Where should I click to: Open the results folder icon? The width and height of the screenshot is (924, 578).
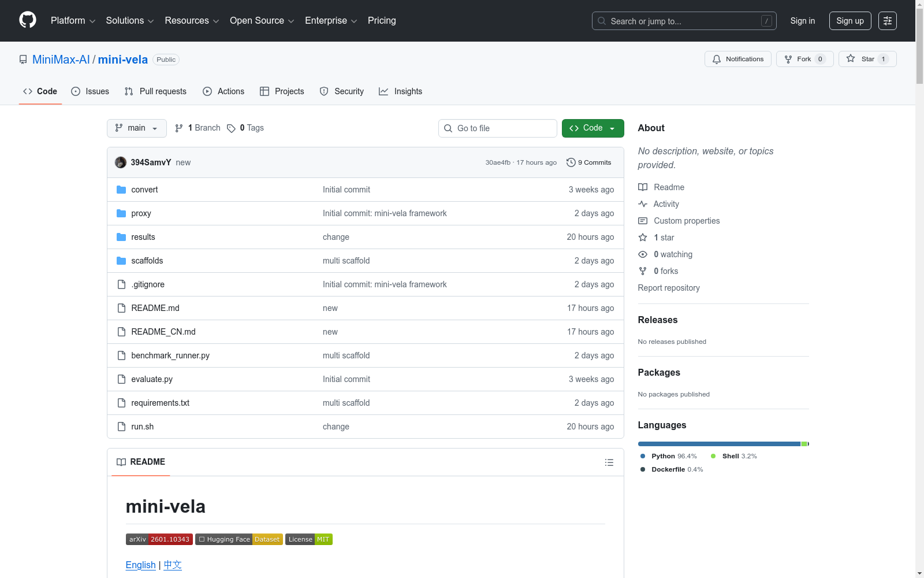[x=121, y=237]
